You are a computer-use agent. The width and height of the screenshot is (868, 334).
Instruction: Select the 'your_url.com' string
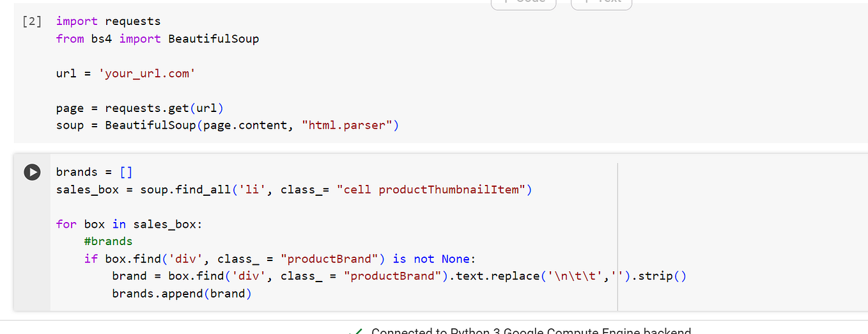point(147,74)
